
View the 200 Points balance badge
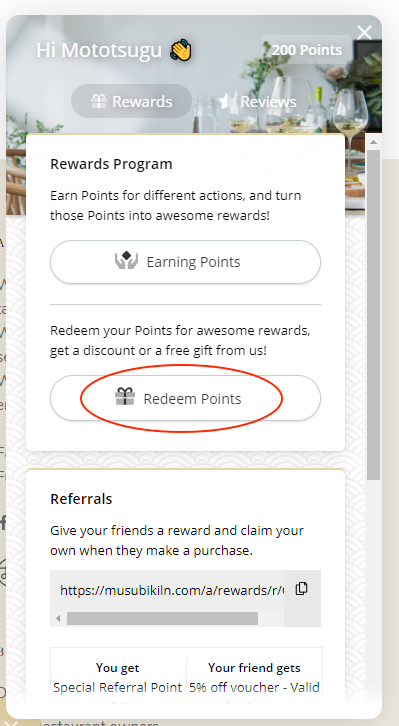click(307, 50)
